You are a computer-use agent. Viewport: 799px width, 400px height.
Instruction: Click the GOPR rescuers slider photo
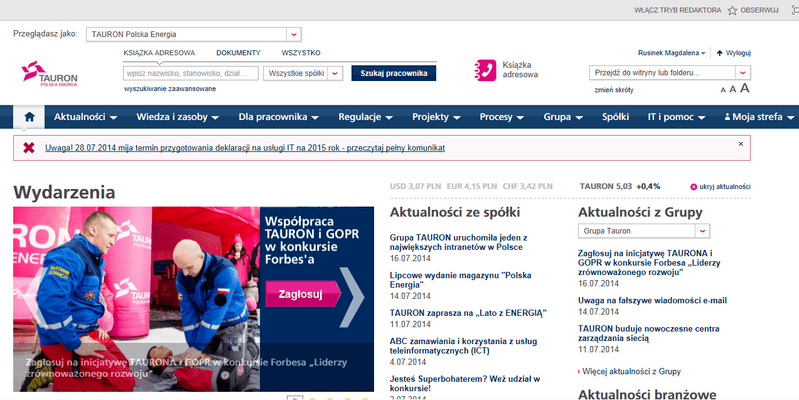point(137,299)
